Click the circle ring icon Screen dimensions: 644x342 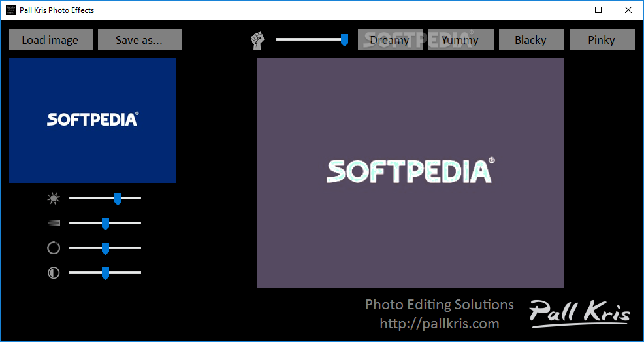point(54,248)
